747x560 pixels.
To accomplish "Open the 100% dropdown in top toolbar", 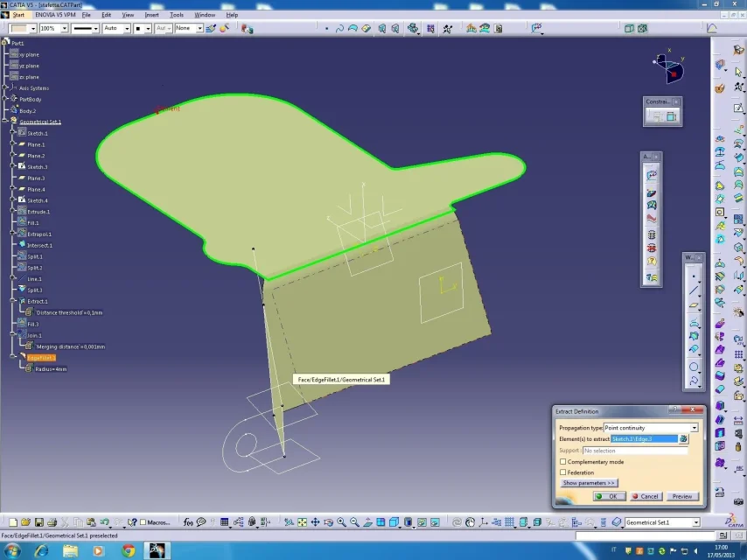I will 64,28.
